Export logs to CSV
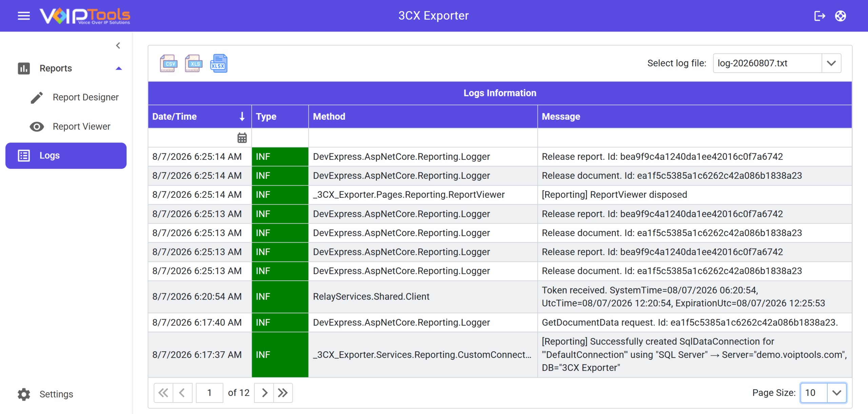Viewport: 868px width, 414px height. tap(169, 63)
